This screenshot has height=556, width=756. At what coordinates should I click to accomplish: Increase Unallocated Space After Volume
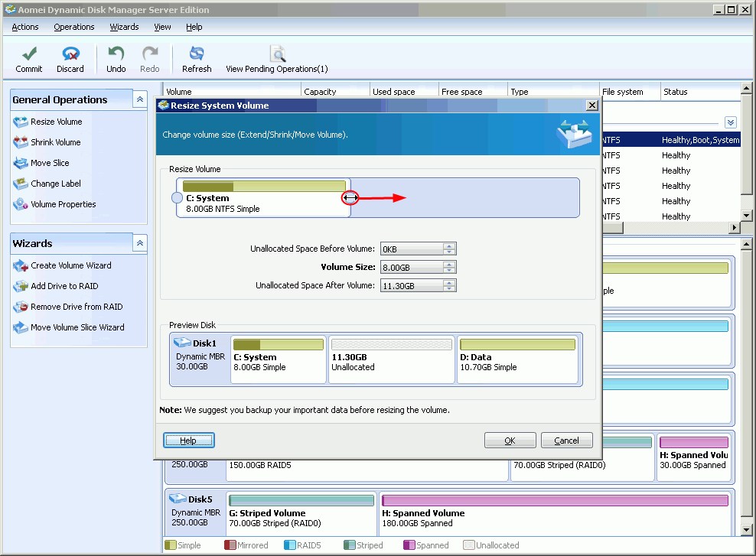(x=449, y=282)
